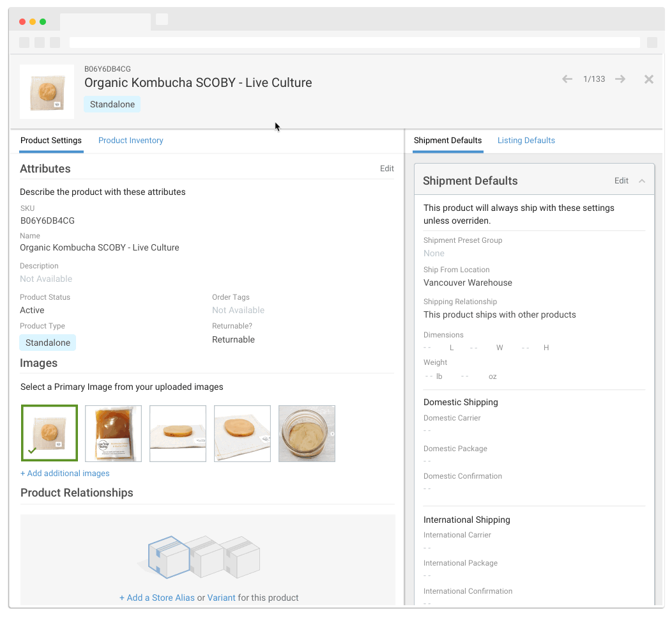This screenshot has width=672, height=618.
Task: Collapse the Shipment Defaults section
Action: [642, 181]
